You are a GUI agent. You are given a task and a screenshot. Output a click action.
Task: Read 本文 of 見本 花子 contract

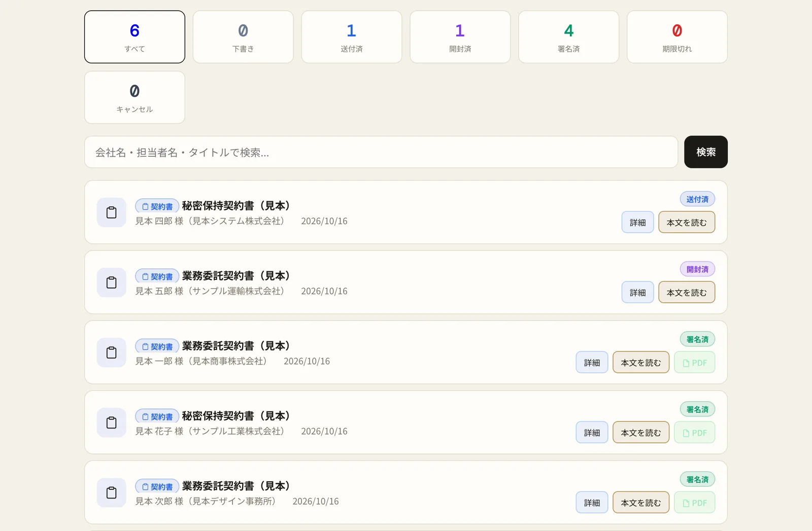tap(641, 432)
